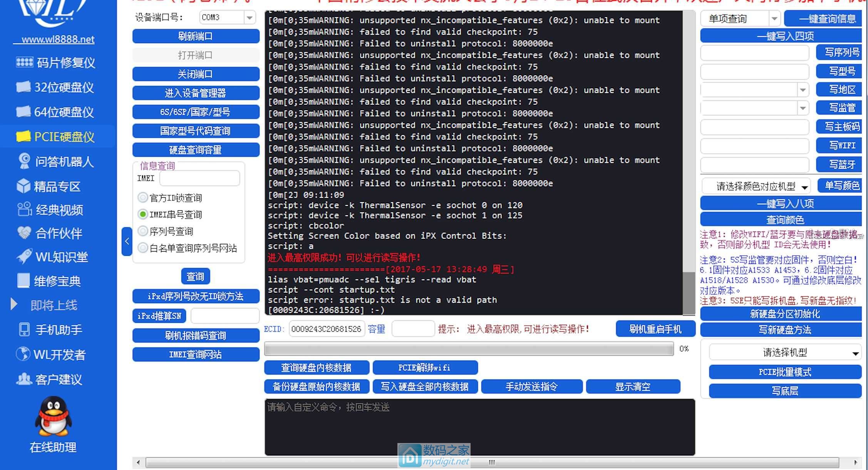The width and height of the screenshot is (868, 470).
Task: Click the WL开发者 globe icon
Action: pos(23,354)
